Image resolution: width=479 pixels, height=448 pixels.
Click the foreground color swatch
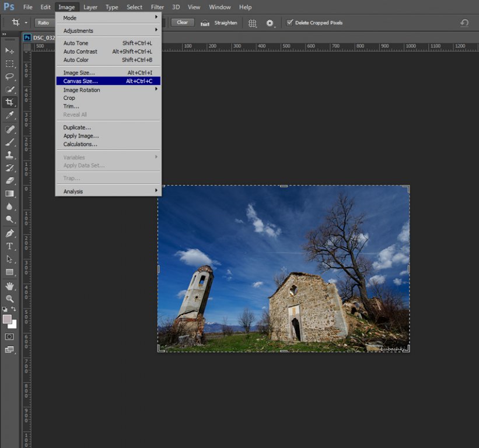pyautogui.click(x=8, y=319)
